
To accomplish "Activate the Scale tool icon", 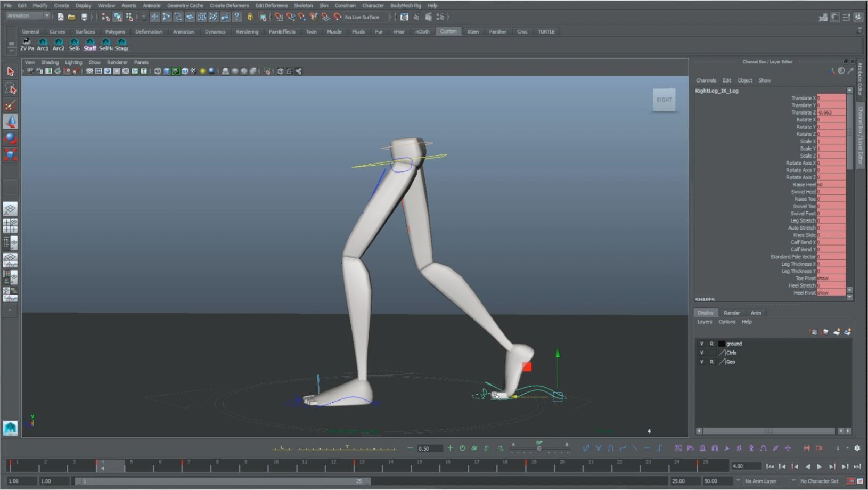I will point(10,154).
